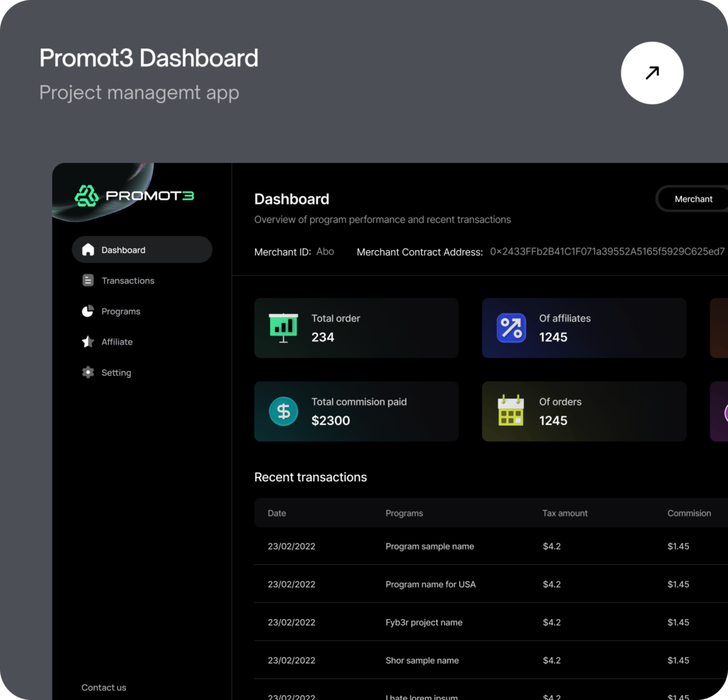Click the Setting gear icon
Viewport: 728px width, 700px height.
coord(88,372)
